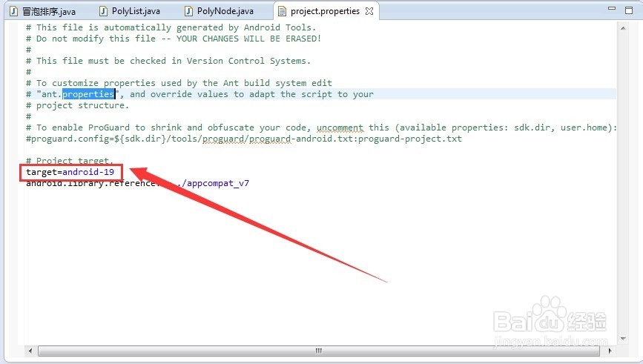Screen dimensions: 643x364
Task: Select the project.properties tab
Action: coord(325,11)
